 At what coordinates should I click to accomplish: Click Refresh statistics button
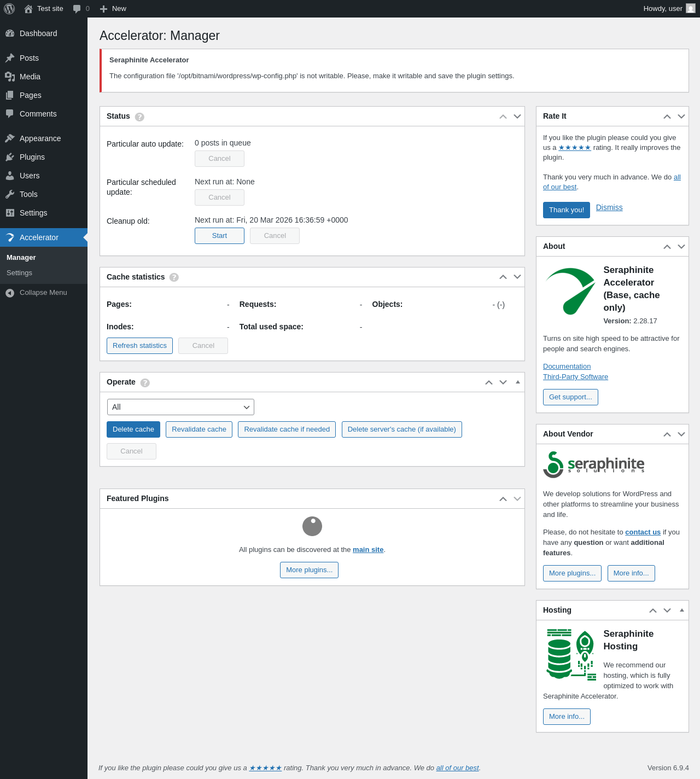(139, 346)
